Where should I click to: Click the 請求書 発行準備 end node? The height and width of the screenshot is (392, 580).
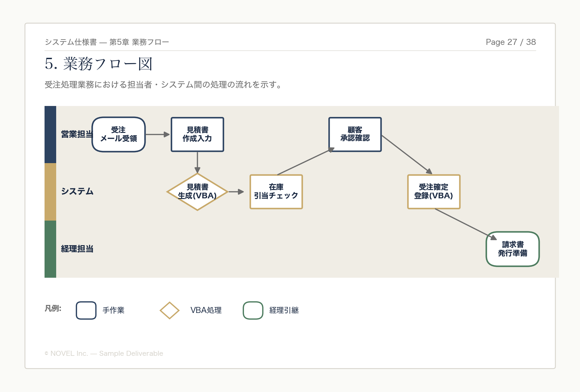513,249
